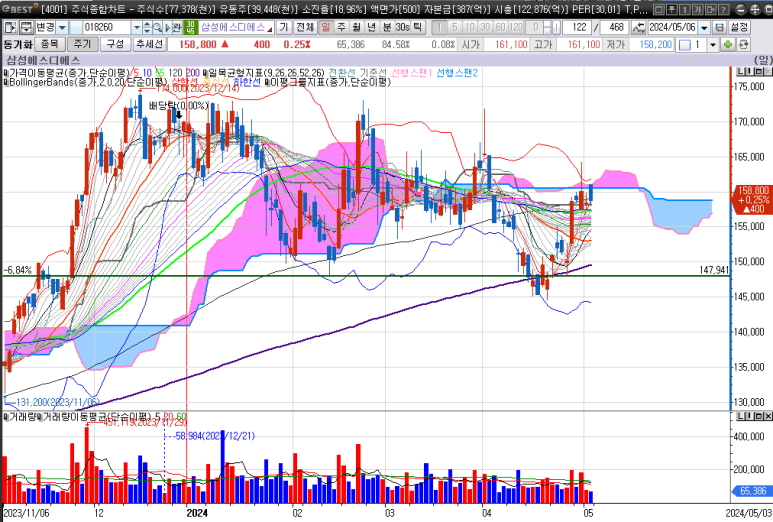This screenshot has height=522, width=773.
Task: Click the chart refresh/reload icon after 468
Action: click(638, 27)
